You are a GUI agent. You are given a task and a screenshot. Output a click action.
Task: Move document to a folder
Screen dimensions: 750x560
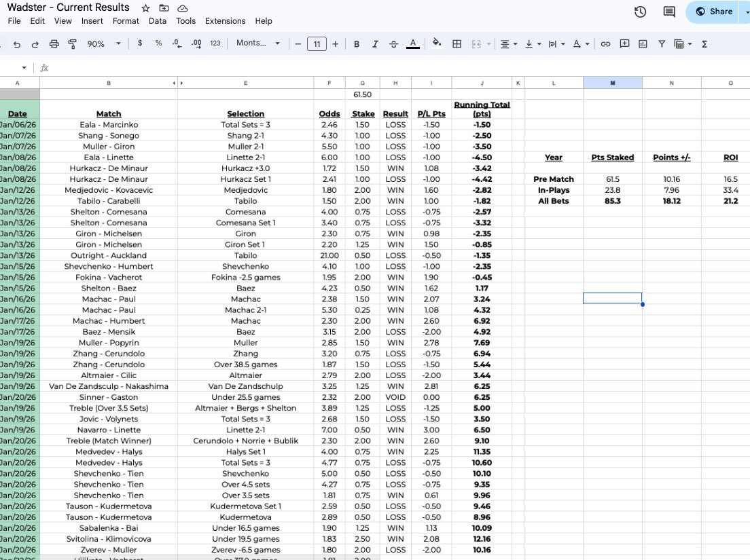(164, 8)
